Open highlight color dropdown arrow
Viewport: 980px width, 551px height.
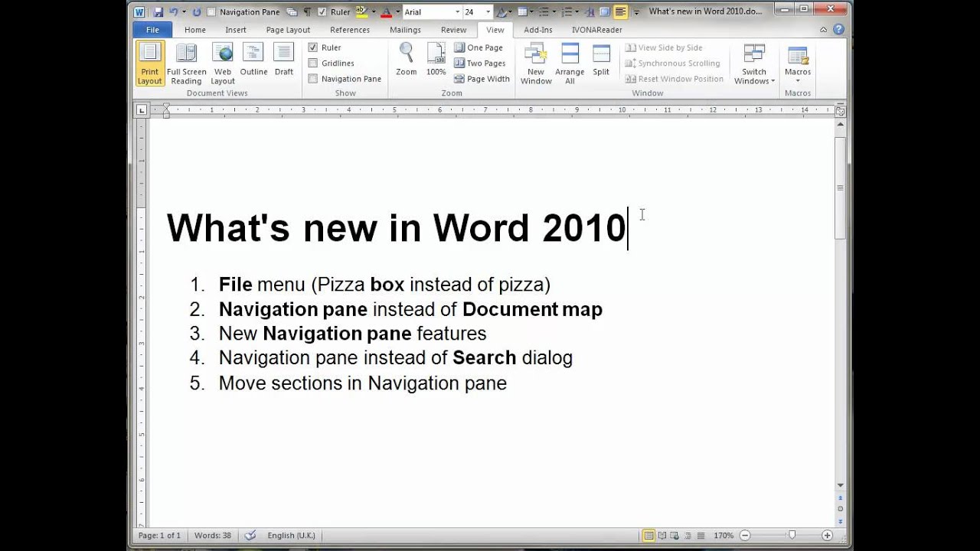tap(374, 12)
